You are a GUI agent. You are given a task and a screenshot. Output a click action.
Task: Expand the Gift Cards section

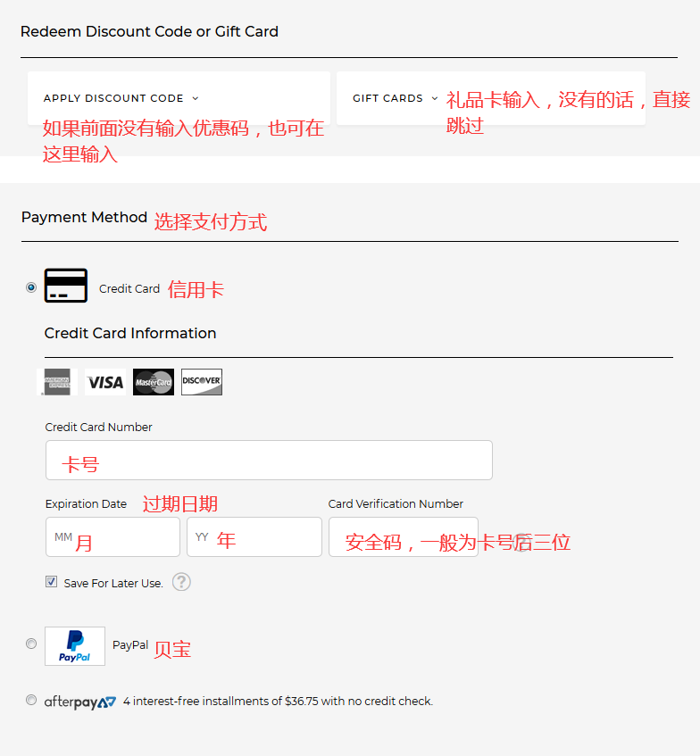pyautogui.click(x=491, y=98)
